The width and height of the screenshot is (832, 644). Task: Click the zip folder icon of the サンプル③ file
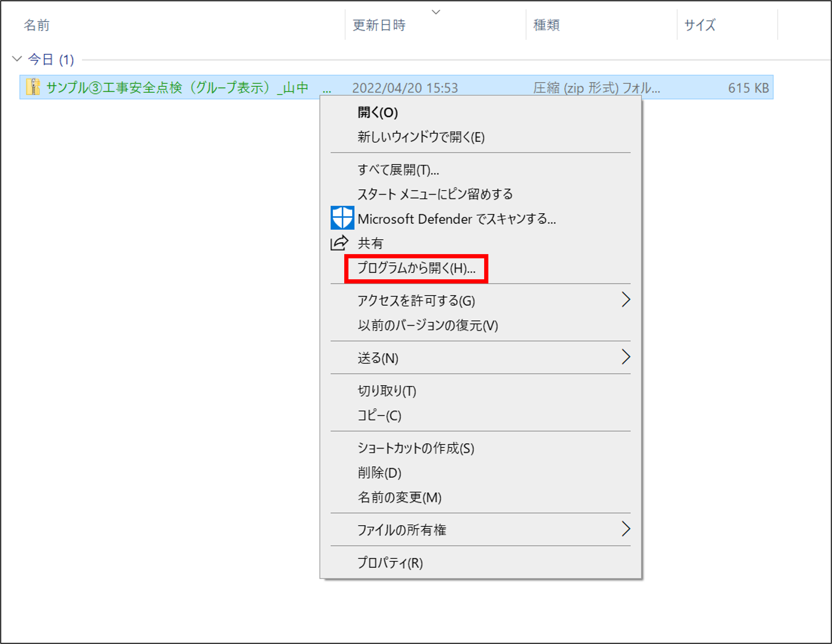[x=33, y=87]
